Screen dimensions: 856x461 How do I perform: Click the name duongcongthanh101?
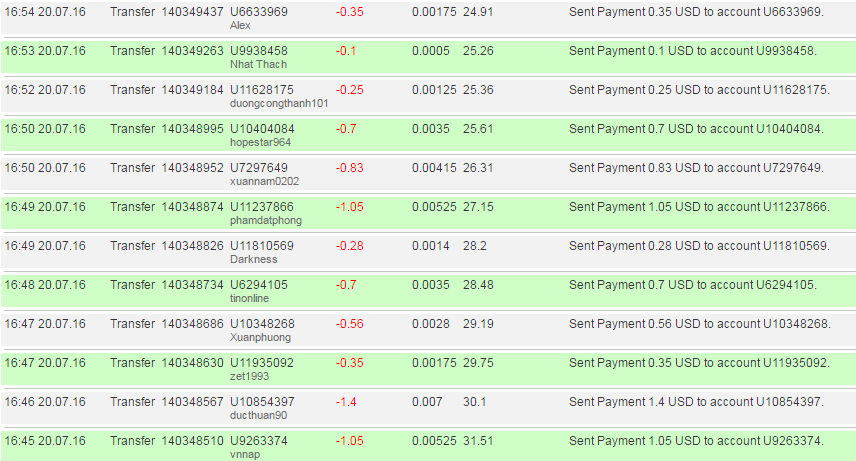279,104
